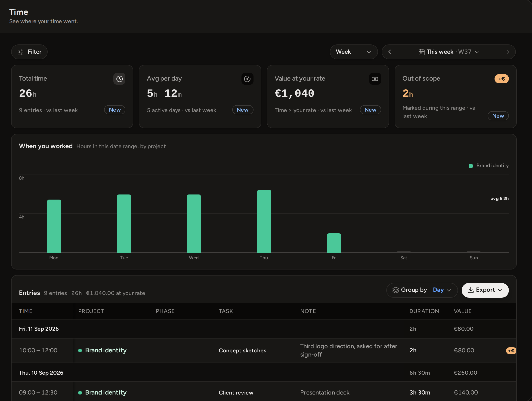The image size is (532, 401).
Task: Select the Fri, 11 Sep 2026 group row
Action: (x=264, y=329)
